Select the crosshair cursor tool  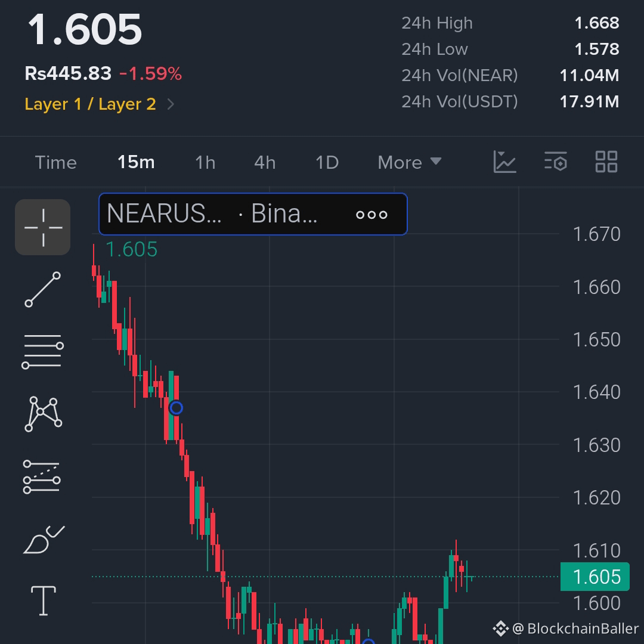(x=43, y=227)
